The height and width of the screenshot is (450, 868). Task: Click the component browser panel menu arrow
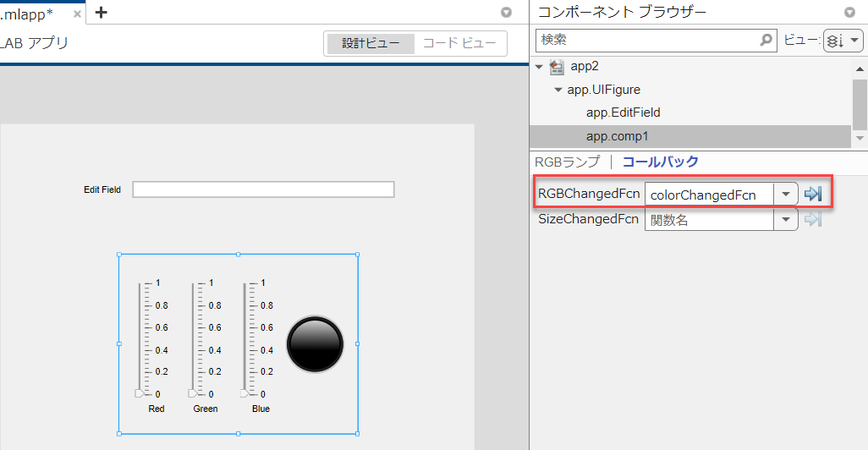[849, 13]
